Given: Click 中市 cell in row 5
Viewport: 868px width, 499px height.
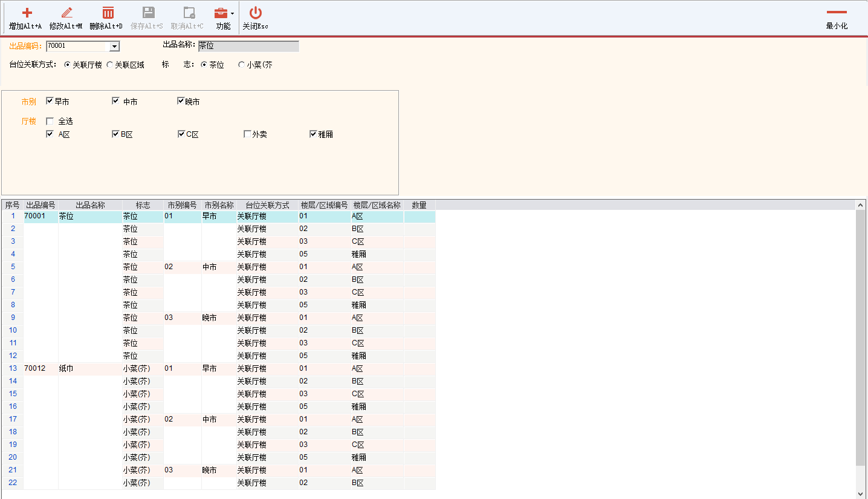Looking at the screenshot, I should point(219,267).
